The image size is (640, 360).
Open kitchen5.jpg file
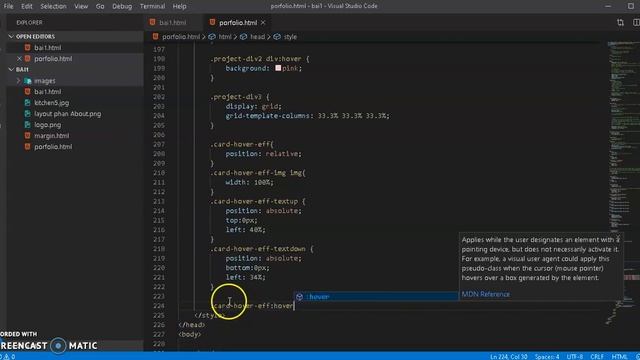[51, 103]
